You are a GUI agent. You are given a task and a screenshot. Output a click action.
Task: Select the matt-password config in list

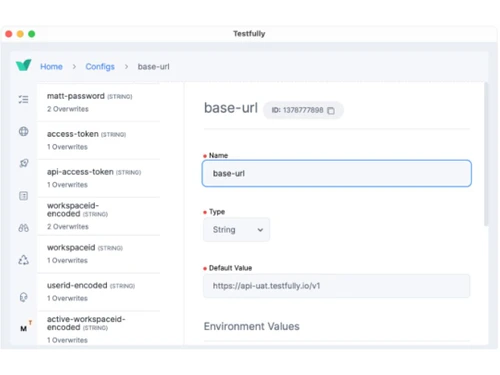pos(99,102)
